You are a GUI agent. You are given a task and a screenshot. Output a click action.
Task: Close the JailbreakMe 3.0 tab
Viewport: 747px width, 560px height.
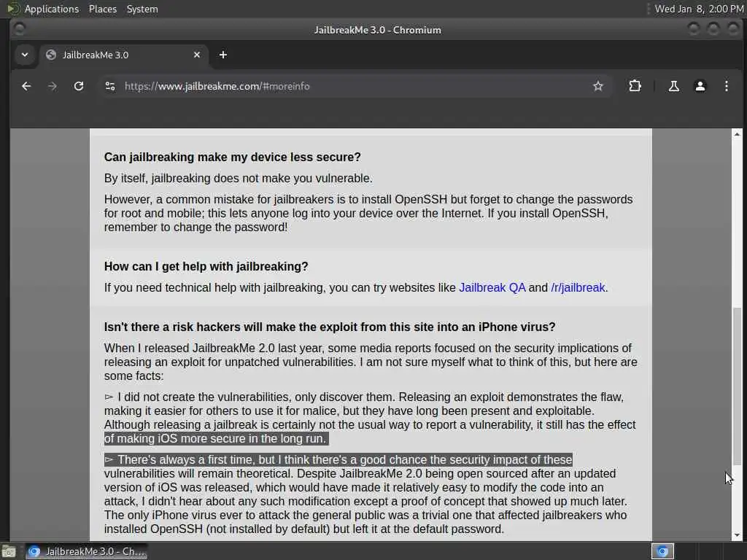[x=197, y=55]
